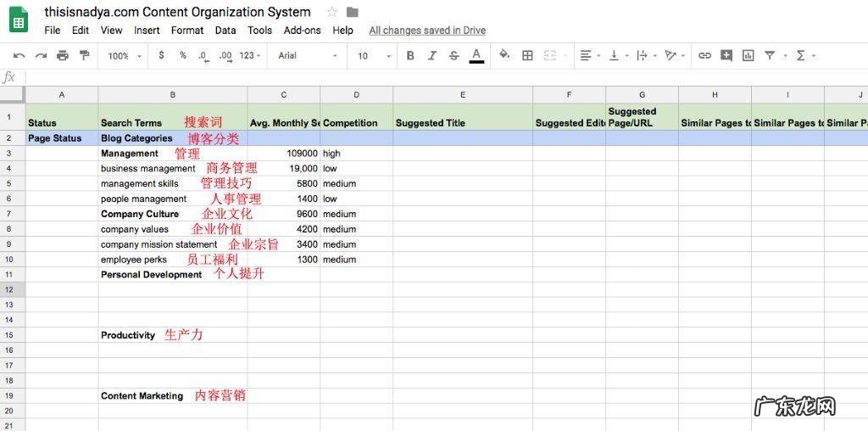Viewport: 868px width, 431px height.
Task: Select the Competition header cell
Action: pos(357,117)
